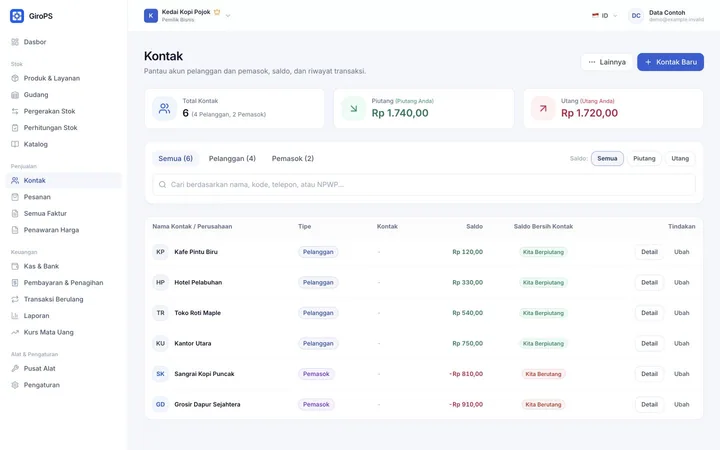720x450 pixels.
Task: View Detail for Hotel Pelabuhan
Action: [649, 282]
